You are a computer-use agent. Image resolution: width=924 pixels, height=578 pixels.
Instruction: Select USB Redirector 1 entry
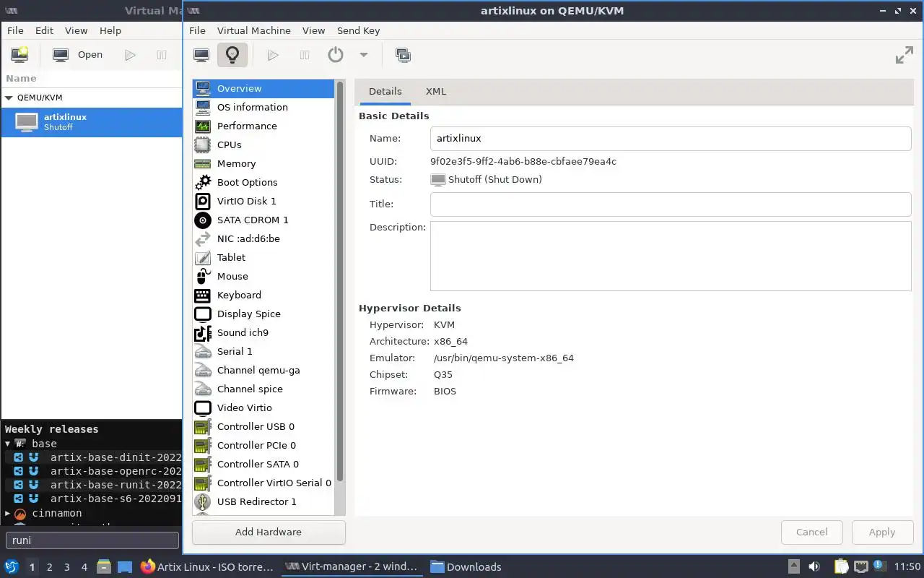(x=263, y=501)
